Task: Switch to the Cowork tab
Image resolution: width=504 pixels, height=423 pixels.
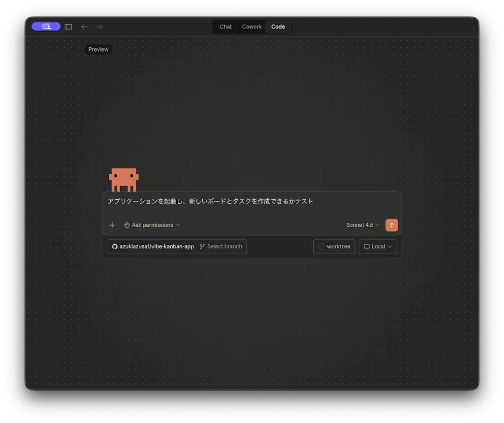Action: (x=252, y=27)
